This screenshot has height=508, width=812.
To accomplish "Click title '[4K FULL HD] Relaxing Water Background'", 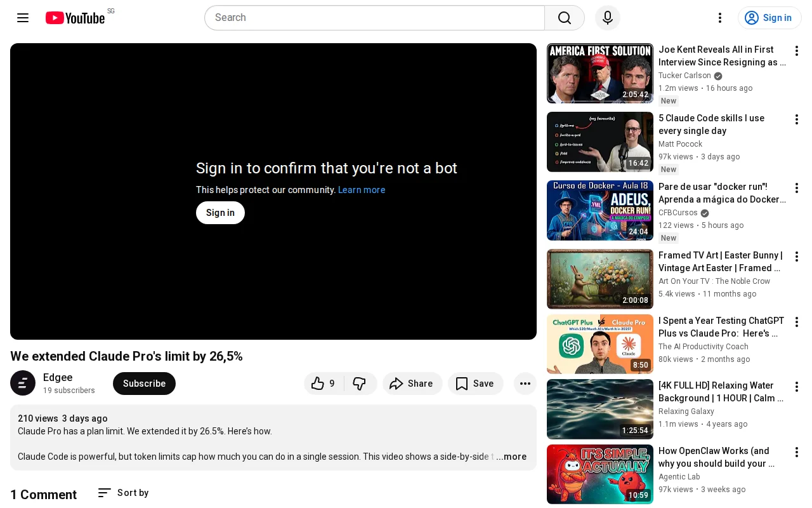I will coord(721,392).
